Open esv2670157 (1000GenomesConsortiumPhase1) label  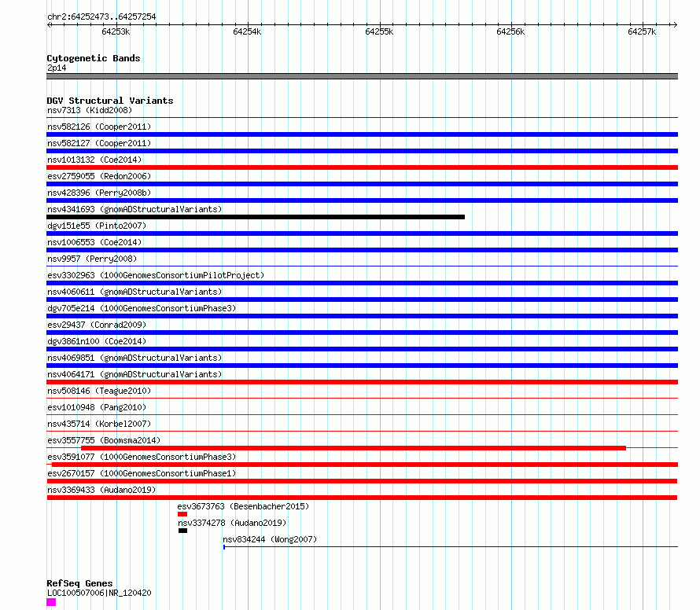point(142,473)
